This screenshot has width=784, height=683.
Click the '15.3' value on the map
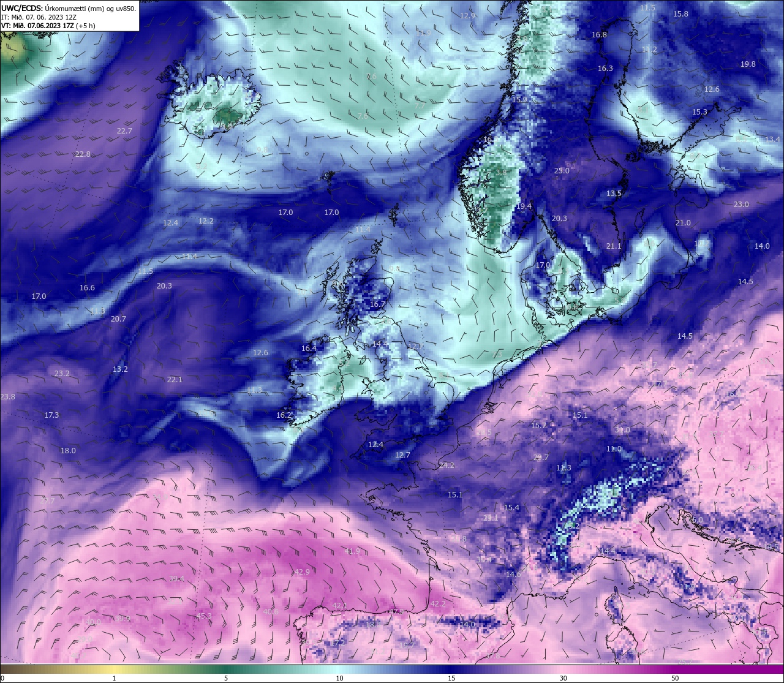coord(699,112)
